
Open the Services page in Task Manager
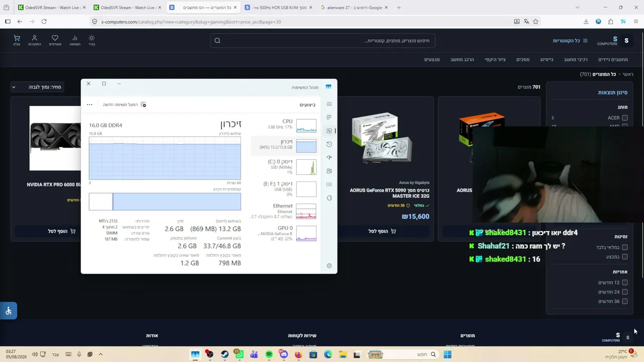coord(329,198)
